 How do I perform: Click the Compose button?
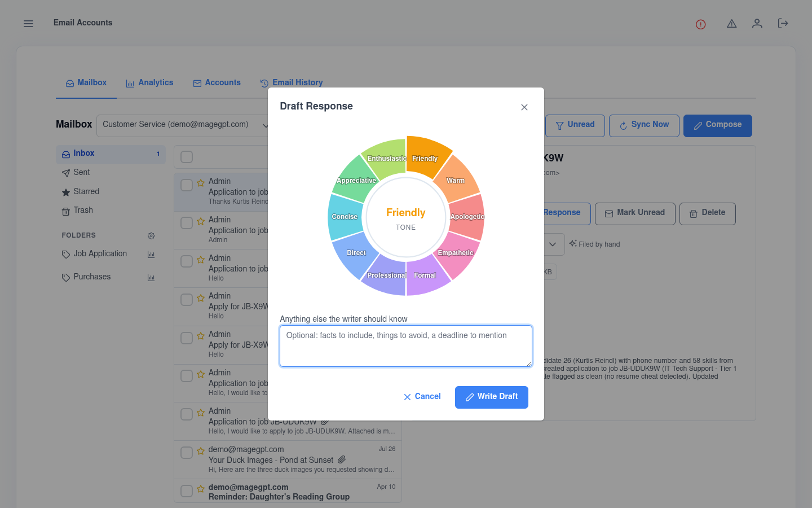718,125
